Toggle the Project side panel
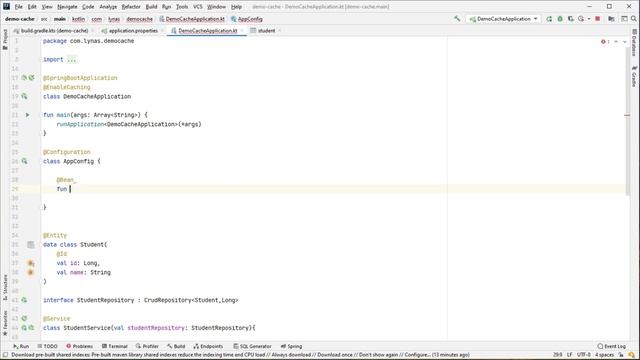Viewport: 640px width, 360px height. (x=5, y=40)
